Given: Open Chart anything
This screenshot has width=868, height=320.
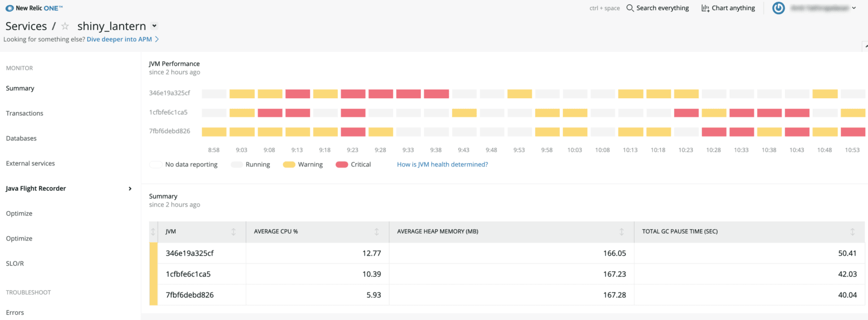Looking at the screenshot, I should 728,8.
